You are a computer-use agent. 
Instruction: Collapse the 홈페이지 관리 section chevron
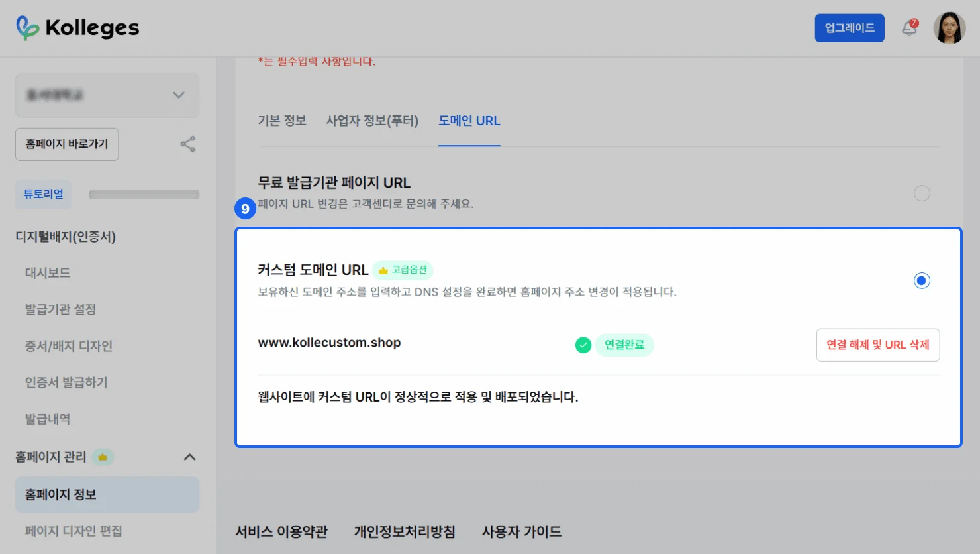click(x=189, y=457)
